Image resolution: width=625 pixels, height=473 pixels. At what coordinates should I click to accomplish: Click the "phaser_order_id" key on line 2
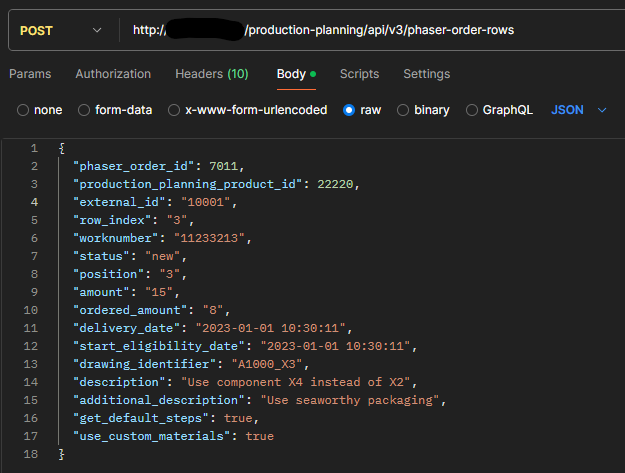[x=134, y=166]
